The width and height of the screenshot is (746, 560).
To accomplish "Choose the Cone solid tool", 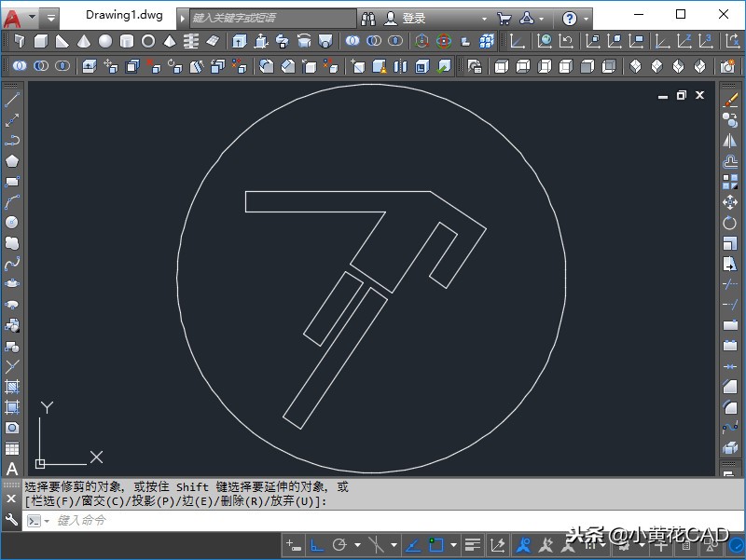I will click(x=84, y=41).
